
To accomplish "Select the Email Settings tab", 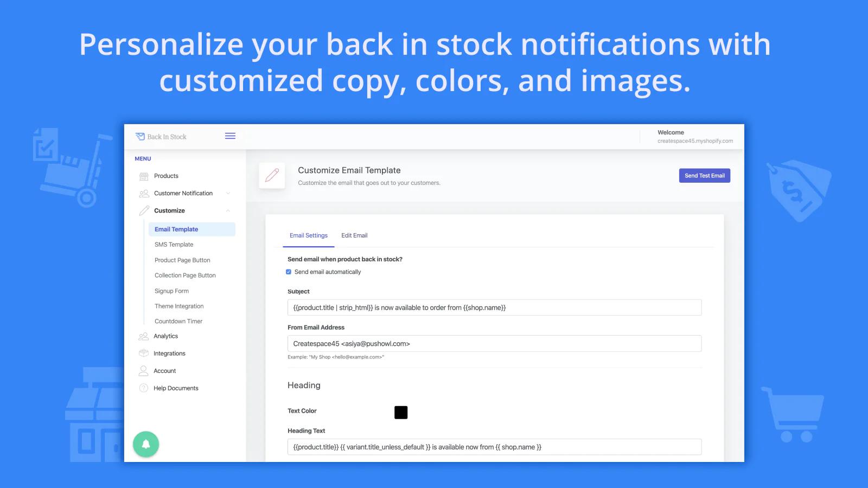I will click(x=308, y=236).
